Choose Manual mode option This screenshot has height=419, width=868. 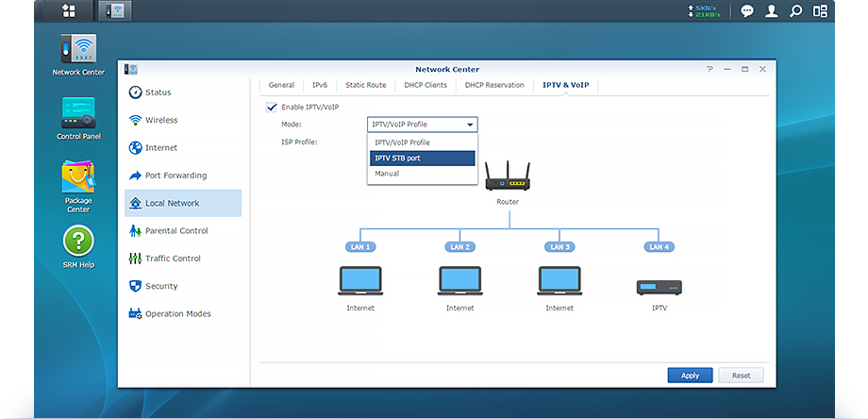coord(387,174)
